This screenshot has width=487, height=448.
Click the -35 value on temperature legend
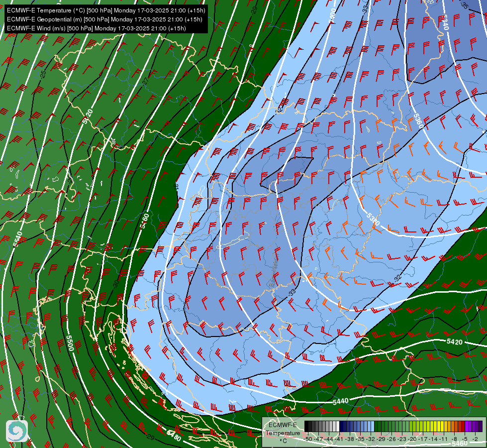coord(361,439)
